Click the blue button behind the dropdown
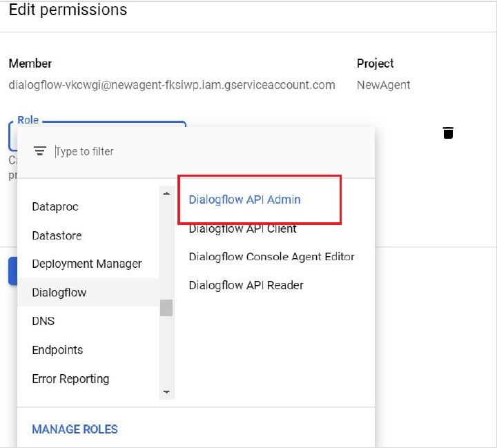Image resolution: width=497 pixels, height=448 pixels. coord(12,271)
